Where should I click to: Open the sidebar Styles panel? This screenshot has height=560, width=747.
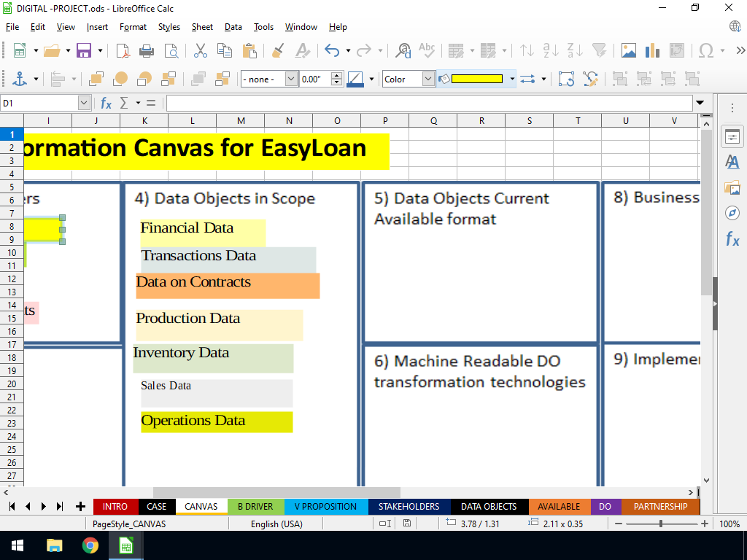[x=732, y=163]
